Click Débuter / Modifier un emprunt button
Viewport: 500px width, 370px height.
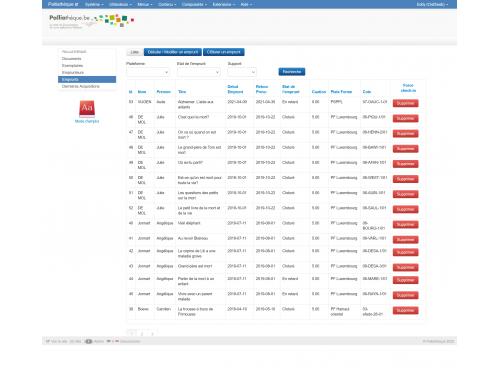click(173, 52)
